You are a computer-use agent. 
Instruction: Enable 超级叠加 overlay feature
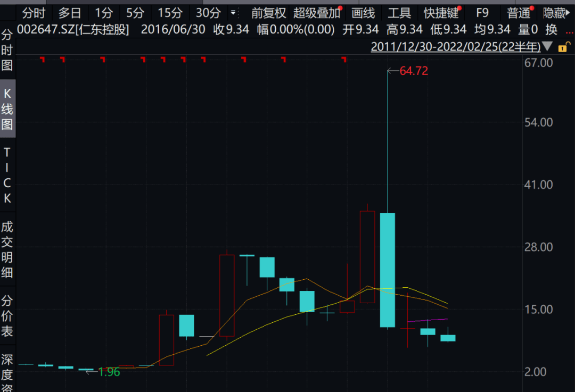click(x=316, y=13)
